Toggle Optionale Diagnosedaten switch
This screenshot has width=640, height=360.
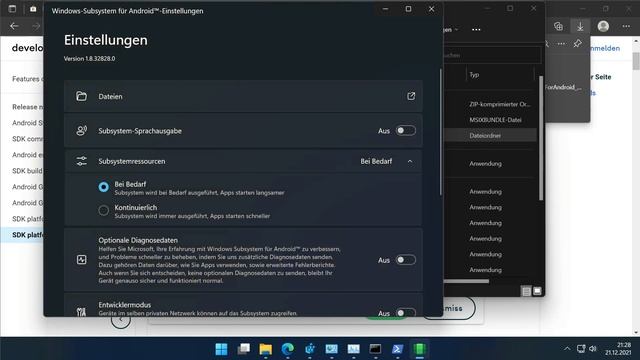pos(405,260)
